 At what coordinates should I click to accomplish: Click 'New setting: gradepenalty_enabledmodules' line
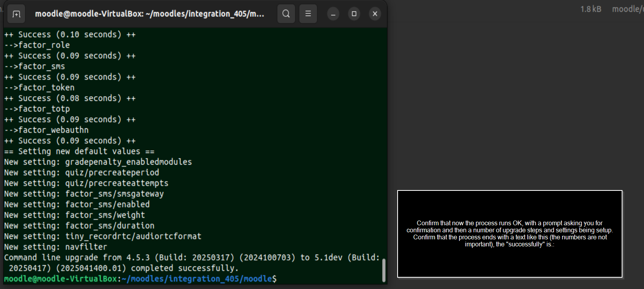pyautogui.click(x=98, y=162)
